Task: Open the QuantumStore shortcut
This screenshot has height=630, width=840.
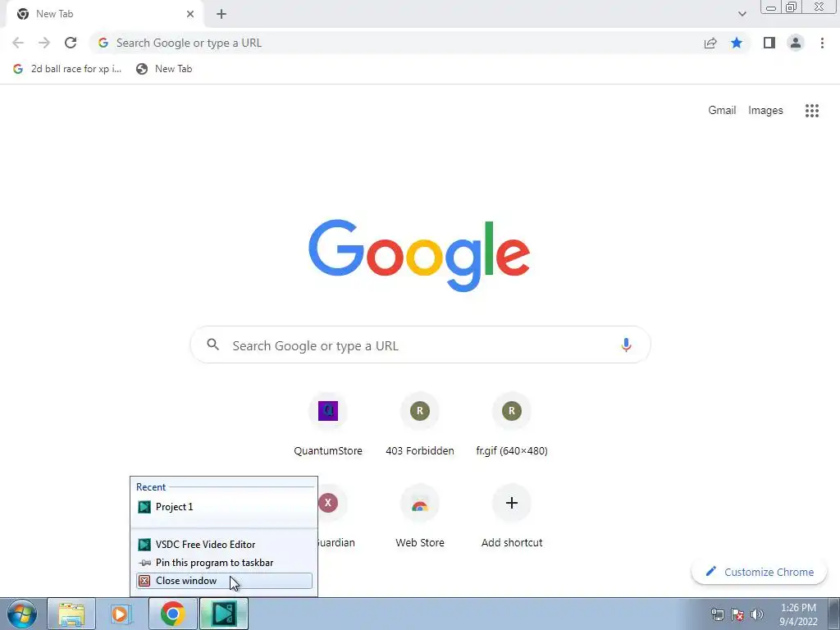Action: 328,425
